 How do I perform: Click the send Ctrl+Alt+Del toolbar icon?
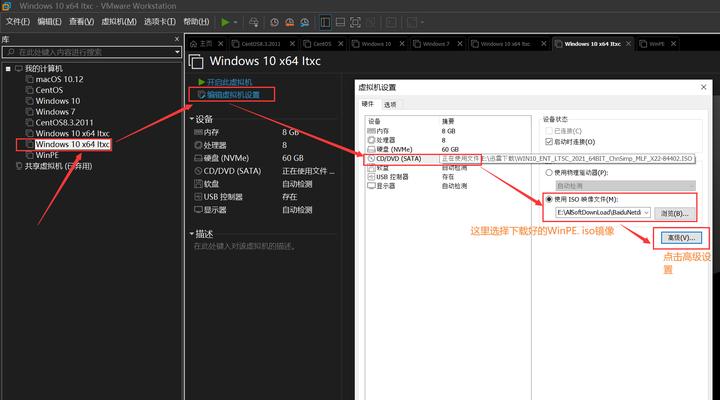click(254, 22)
